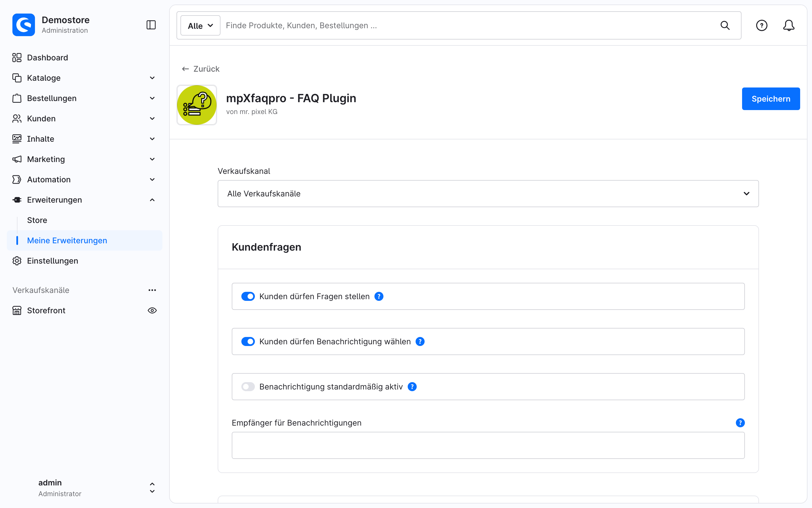Image resolution: width=812 pixels, height=508 pixels.
Task: Click the Kunden people icon
Action: (17, 119)
